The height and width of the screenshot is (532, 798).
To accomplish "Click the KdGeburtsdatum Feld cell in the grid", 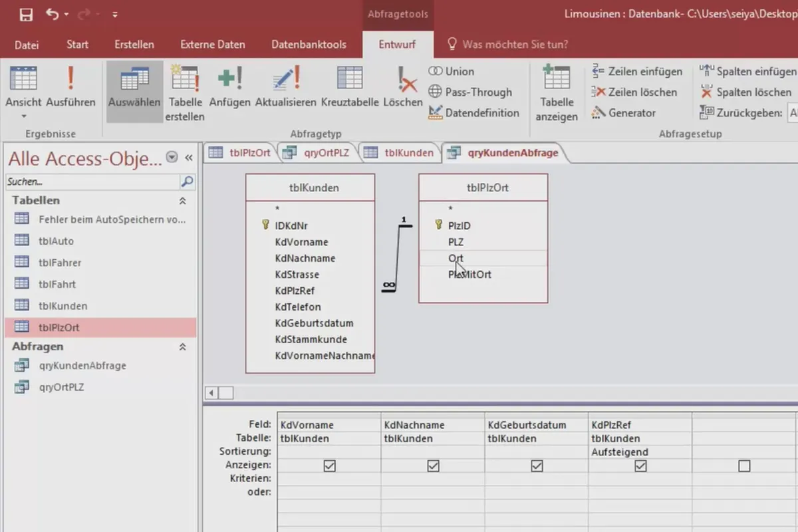I will point(536,425).
